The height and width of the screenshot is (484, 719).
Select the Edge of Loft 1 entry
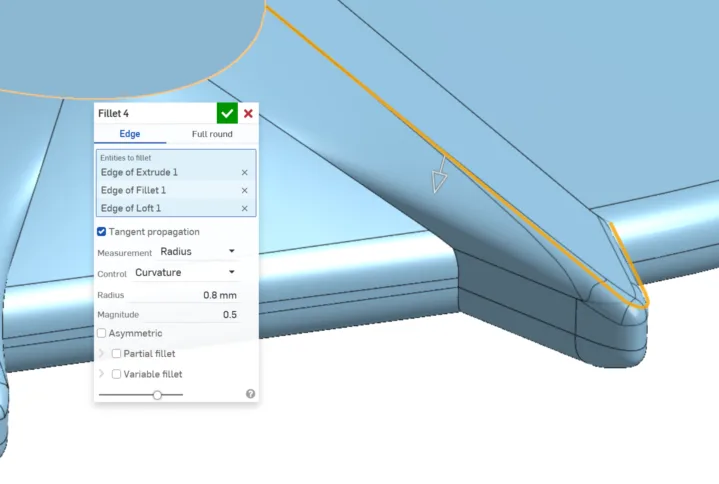tap(176, 208)
